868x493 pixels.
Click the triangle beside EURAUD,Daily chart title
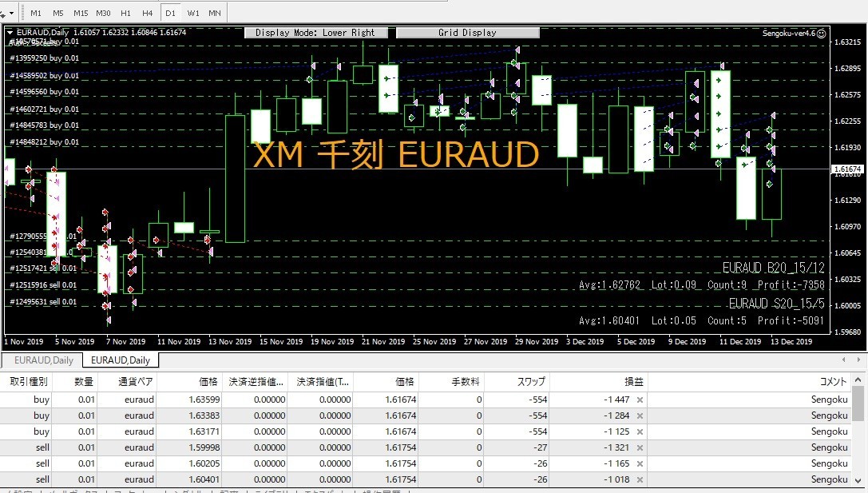[x=10, y=33]
